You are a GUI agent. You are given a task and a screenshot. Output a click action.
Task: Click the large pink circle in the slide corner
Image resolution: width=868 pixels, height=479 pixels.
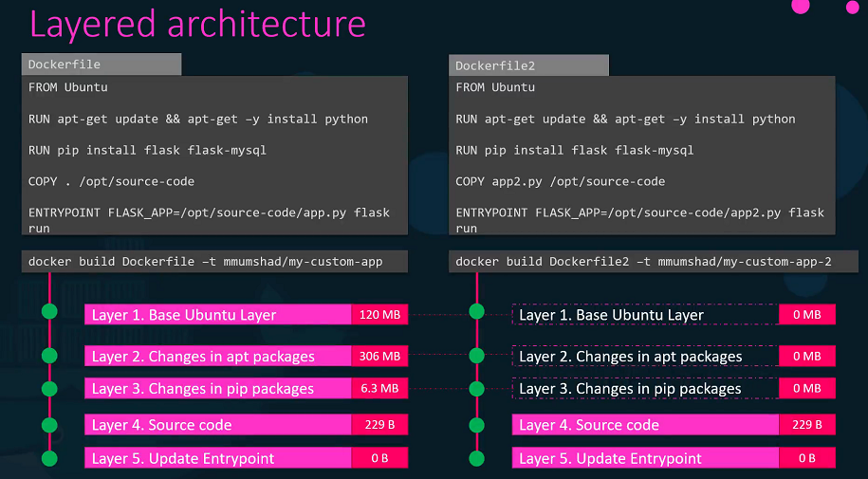coord(800,5)
